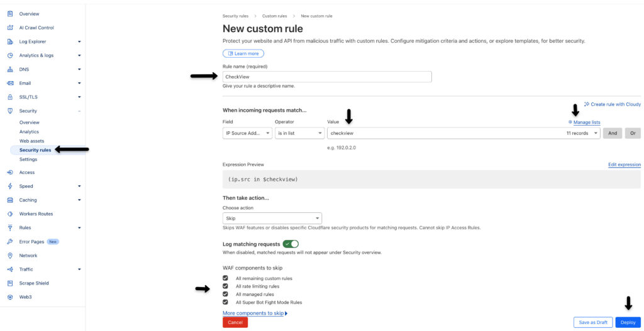Open the Manage lists link
644x331 pixels.
[x=586, y=122]
